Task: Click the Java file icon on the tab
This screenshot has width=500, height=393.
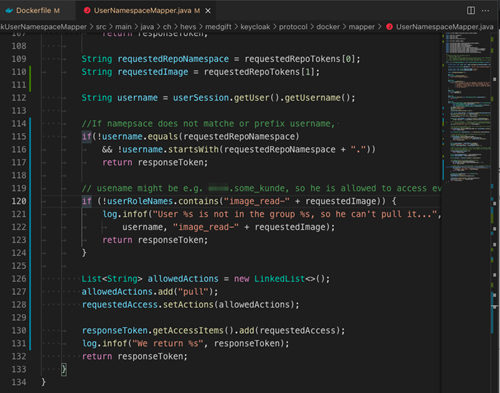Action: [87, 10]
